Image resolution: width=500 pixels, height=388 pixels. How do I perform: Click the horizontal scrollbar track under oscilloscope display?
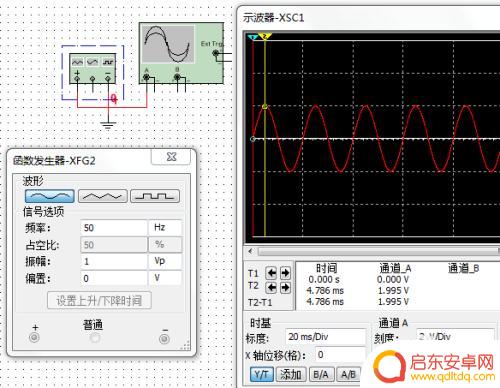378,251
